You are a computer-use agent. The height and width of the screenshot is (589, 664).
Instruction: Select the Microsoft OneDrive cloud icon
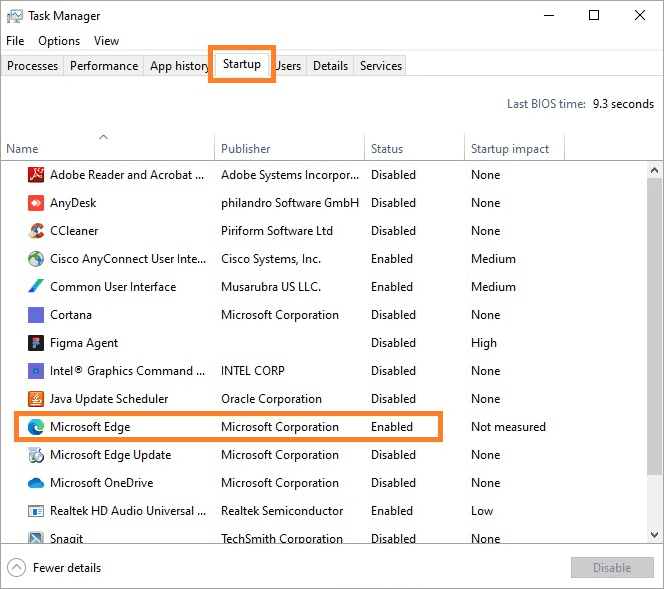pyautogui.click(x=35, y=483)
